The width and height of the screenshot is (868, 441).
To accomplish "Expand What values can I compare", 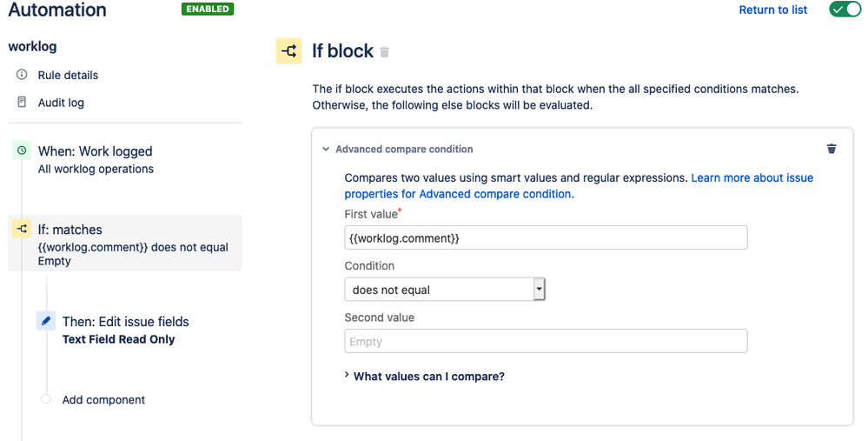I will pos(428,377).
